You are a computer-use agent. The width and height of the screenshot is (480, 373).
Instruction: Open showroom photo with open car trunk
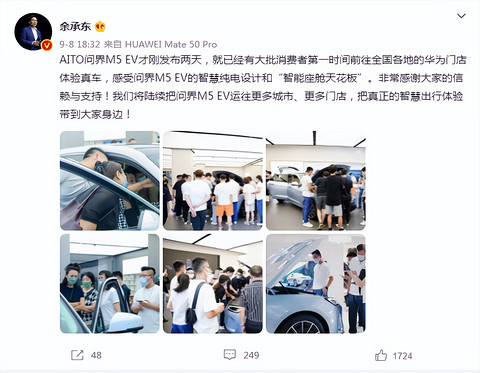316,181
